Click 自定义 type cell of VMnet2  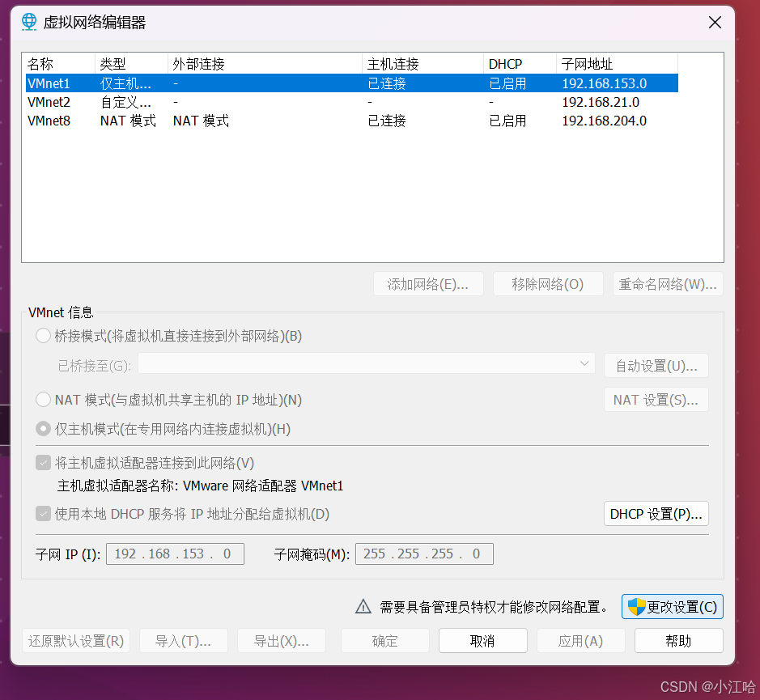pyautogui.click(x=125, y=102)
